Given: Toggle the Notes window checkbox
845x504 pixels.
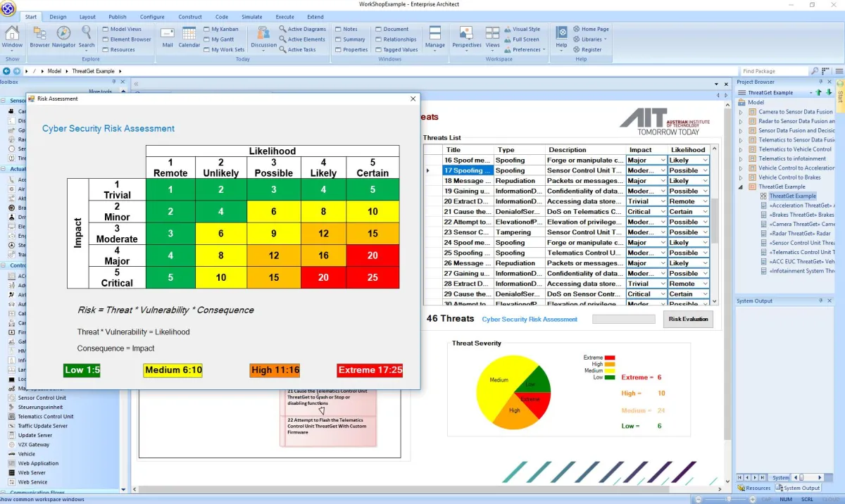Looking at the screenshot, I should [338, 30].
